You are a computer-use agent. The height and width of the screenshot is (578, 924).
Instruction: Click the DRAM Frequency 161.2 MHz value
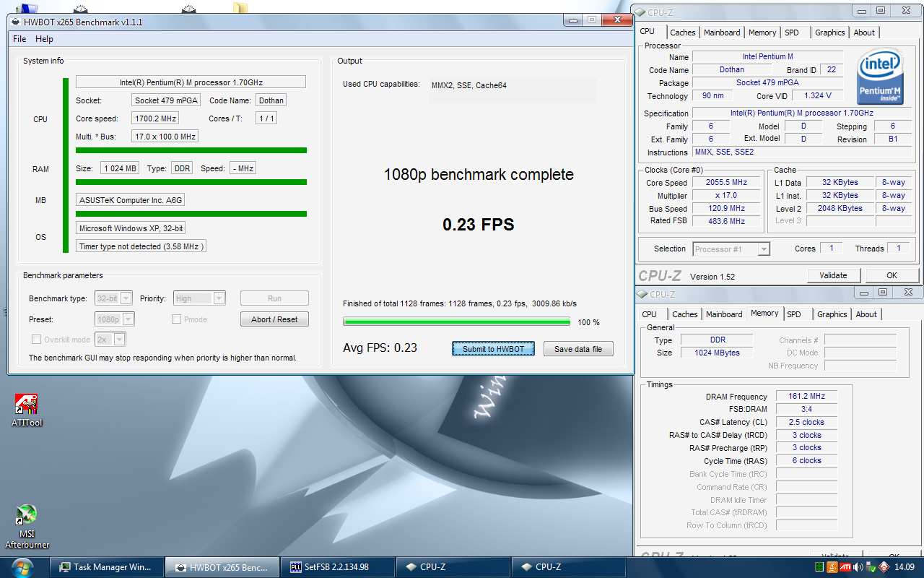[807, 397]
